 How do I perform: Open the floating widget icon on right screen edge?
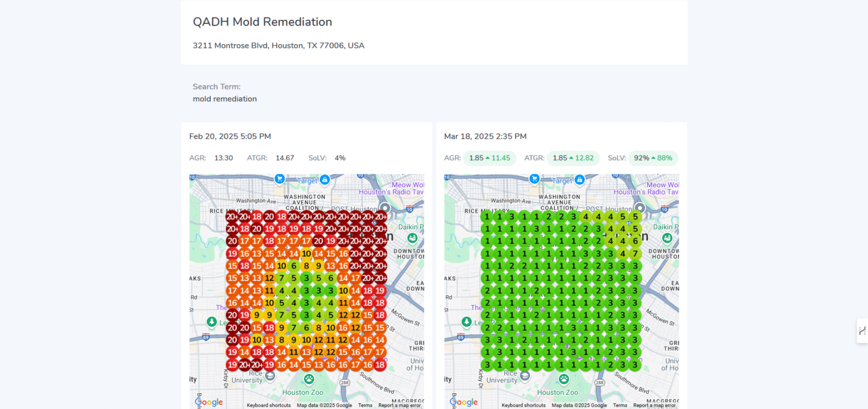tap(862, 331)
